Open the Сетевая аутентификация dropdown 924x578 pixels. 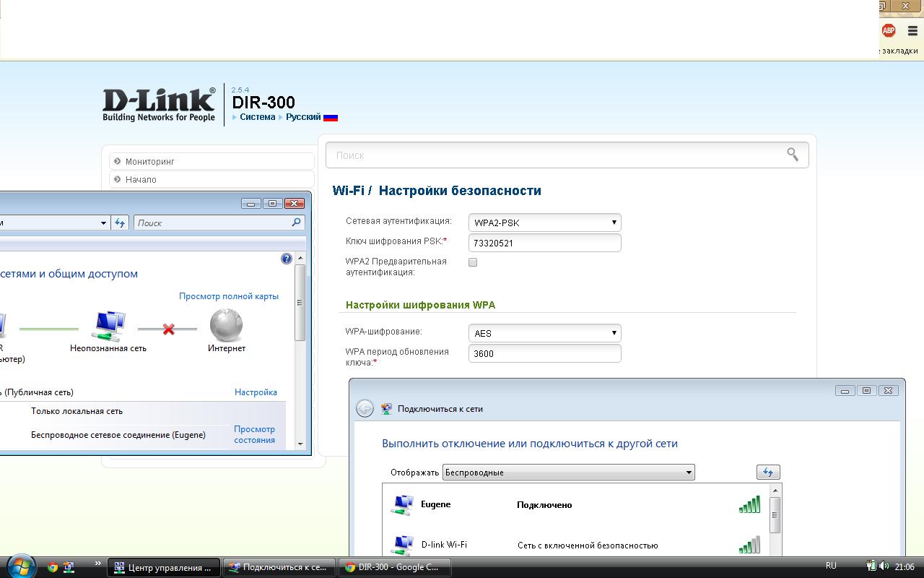coord(545,223)
